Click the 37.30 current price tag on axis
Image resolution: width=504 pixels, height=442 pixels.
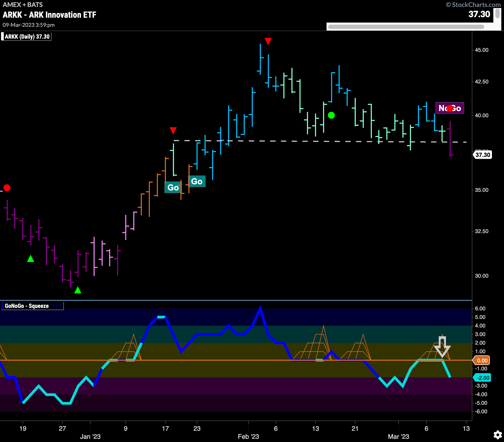483,155
